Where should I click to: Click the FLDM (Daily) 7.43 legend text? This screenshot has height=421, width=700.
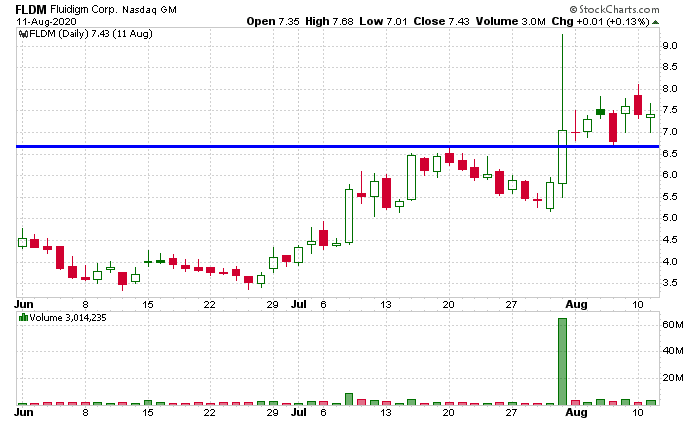(91, 33)
